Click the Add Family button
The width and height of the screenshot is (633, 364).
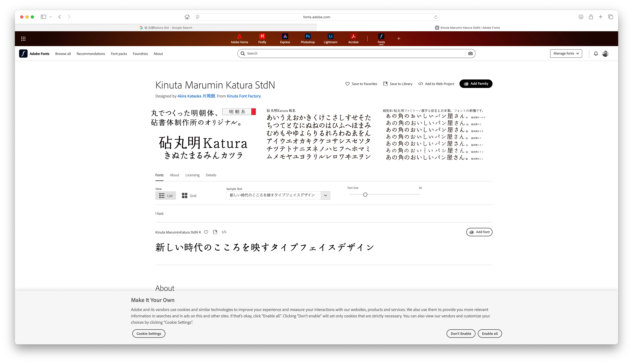click(x=476, y=84)
